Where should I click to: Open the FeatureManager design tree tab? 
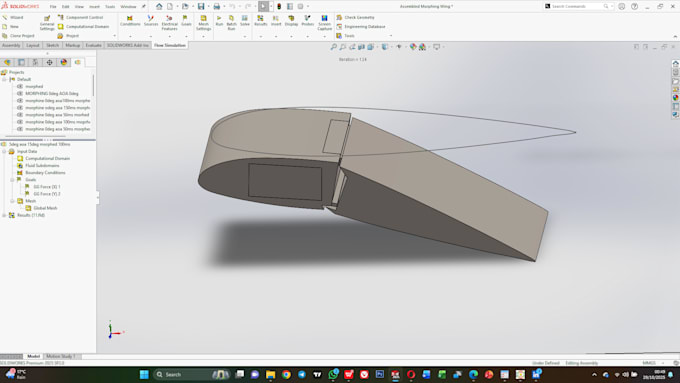tap(7, 62)
